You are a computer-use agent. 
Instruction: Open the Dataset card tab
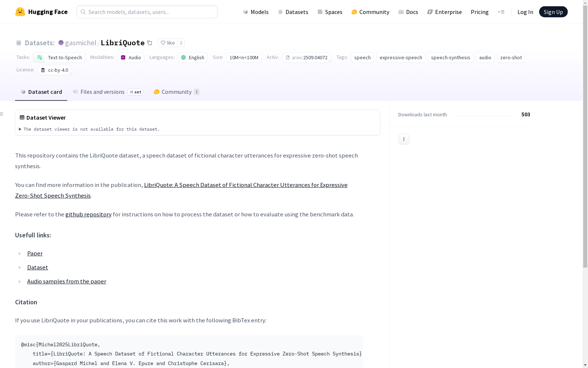tap(41, 92)
